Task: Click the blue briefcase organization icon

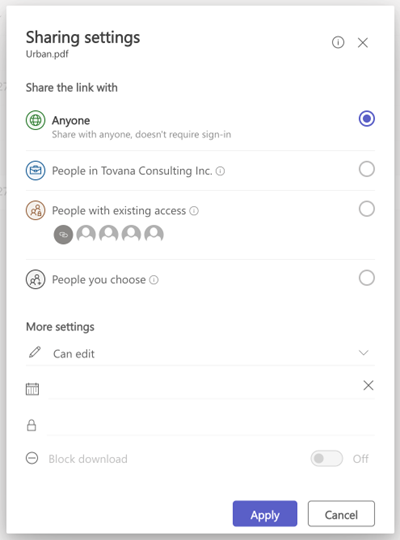Action: 35,170
